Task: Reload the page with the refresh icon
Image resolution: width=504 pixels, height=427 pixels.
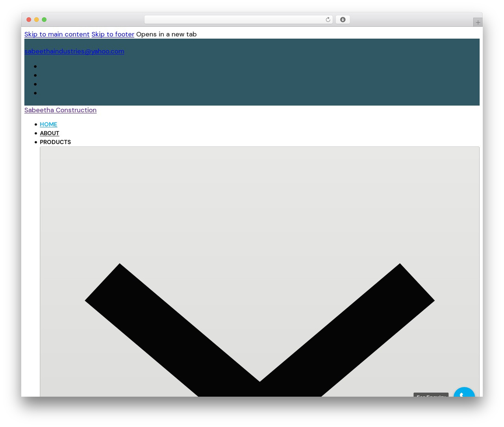Action: [328, 20]
